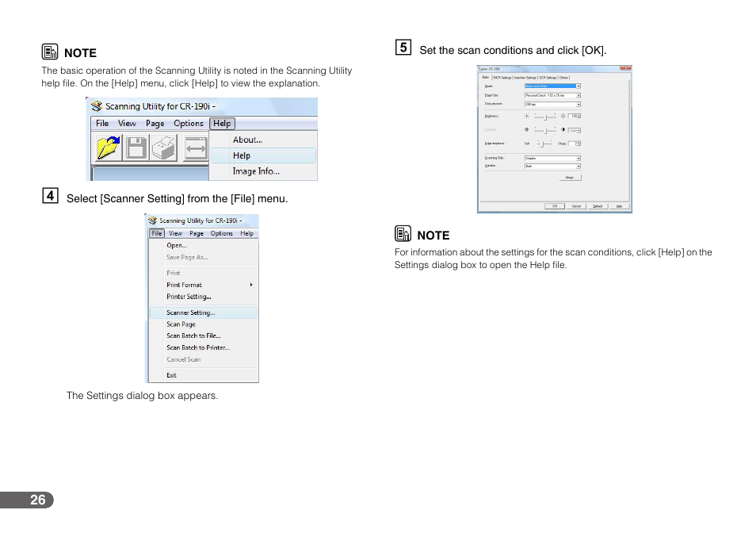Expand the Print Format submenu arrow
This screenshot has height=533, width=756.
(x=251, y=285)
